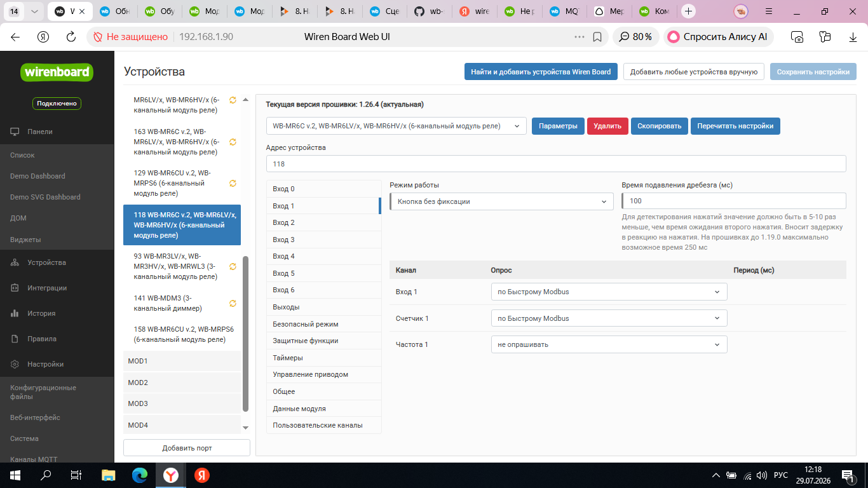Open the MOD3 port
This screenshot has width=868, height=488.
click(x=182, y=403)
